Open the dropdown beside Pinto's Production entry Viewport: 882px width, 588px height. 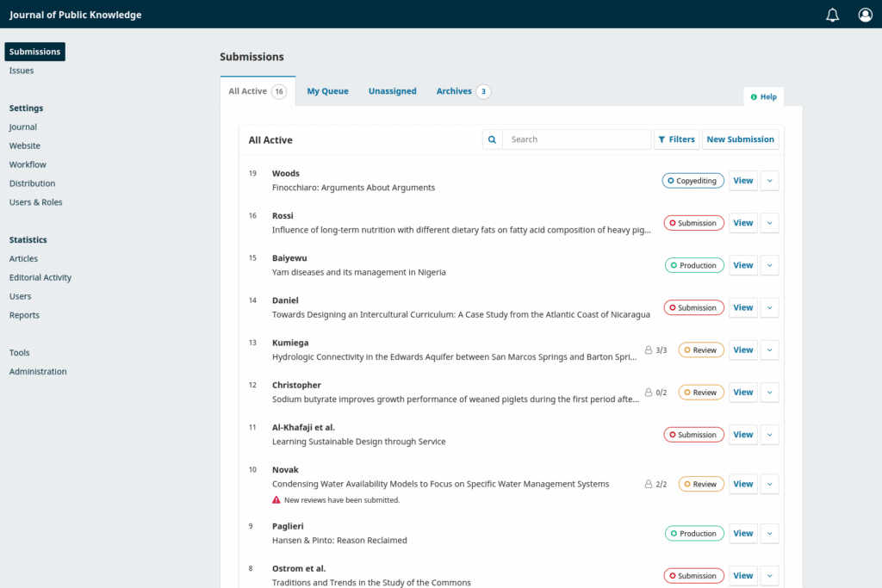click(767, 533)
